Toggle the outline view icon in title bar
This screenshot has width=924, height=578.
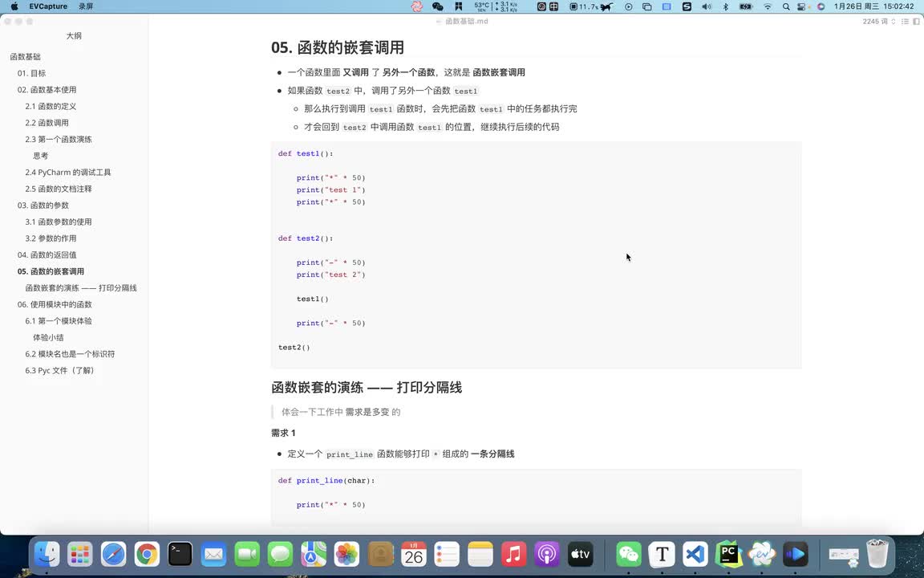[x=905, y=21]
